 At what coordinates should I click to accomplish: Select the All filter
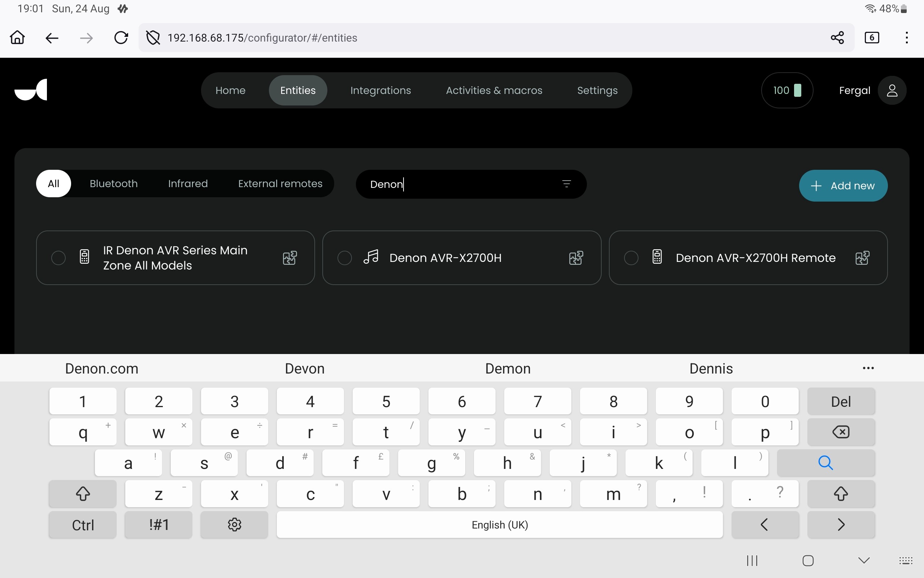[x=53, y=184]
